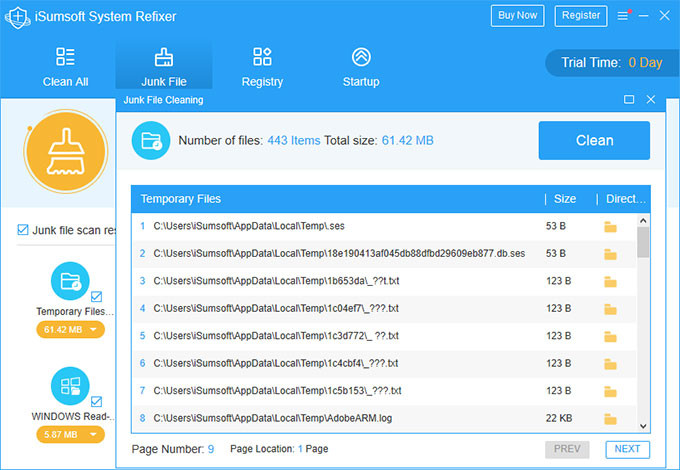The height and width of the screenshot is (470, 680).
Task: Click the Temporary Files column header
Action: [x=181, y=199]
